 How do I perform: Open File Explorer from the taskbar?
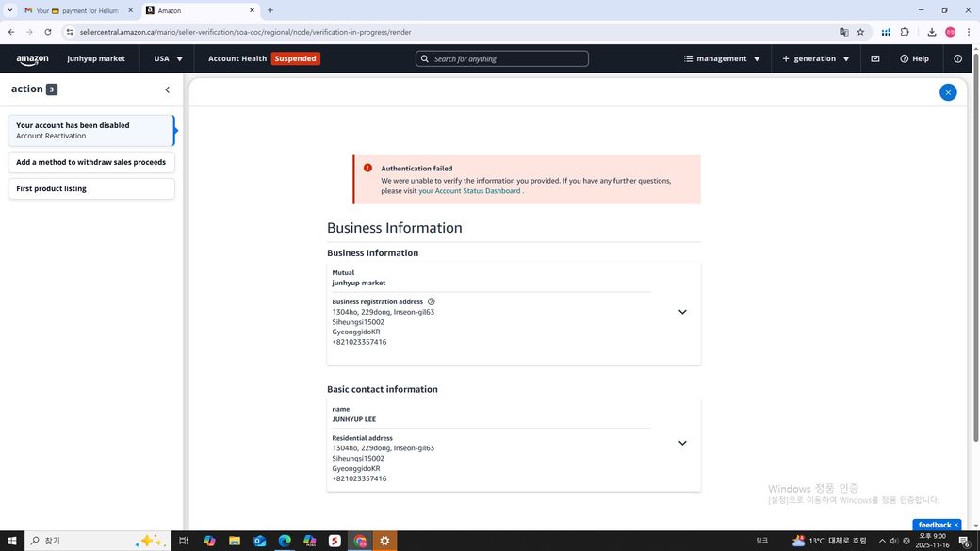[234, 541]
